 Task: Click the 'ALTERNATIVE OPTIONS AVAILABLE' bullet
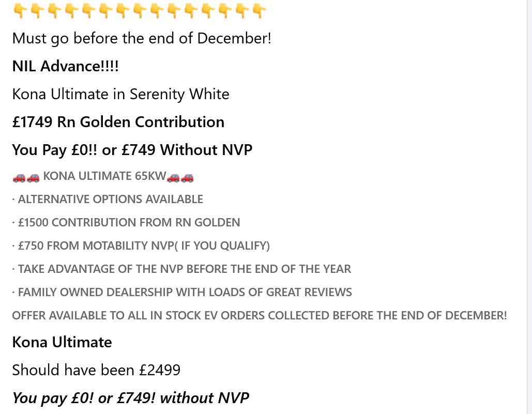point(110,200)
